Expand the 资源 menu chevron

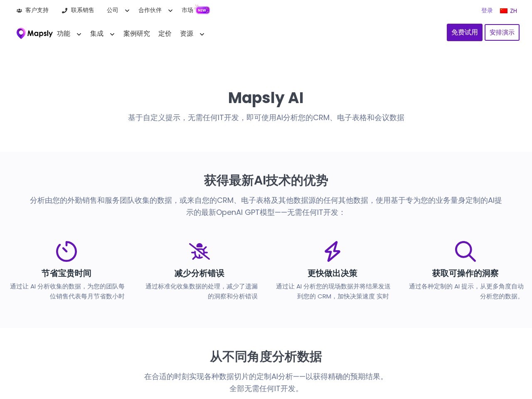click(202, 34)
